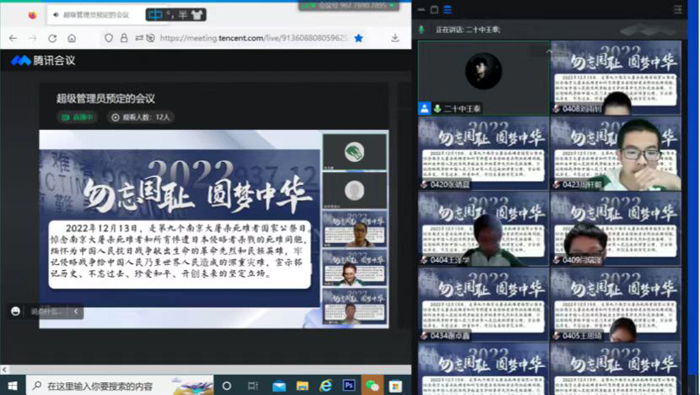This screenshot has height=395, width=700.
Task: Open Task View on taskbar
Action: (x=253, y=386)
